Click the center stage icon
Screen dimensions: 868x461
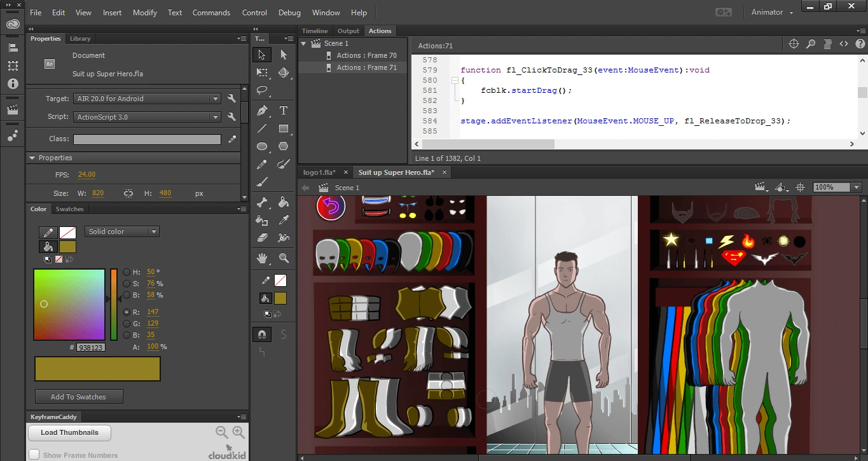[x=801, y=188]
